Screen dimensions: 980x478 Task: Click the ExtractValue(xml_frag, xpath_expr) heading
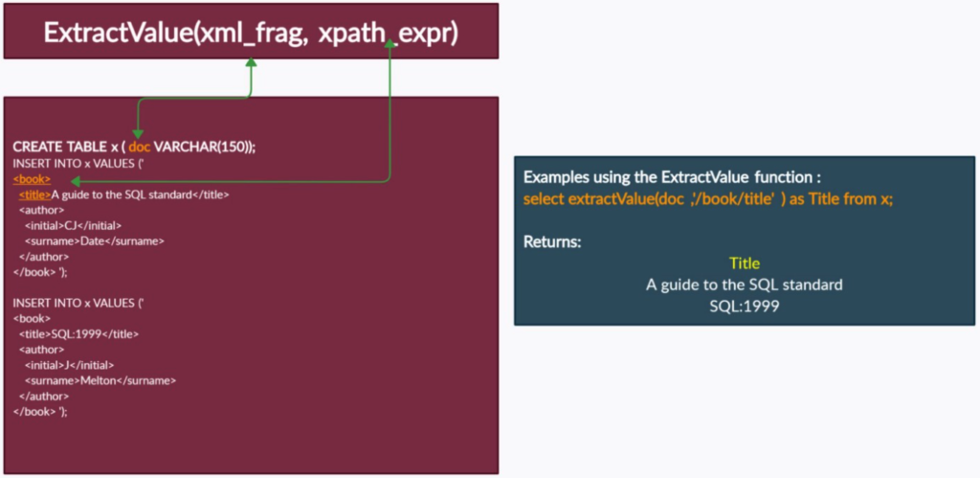tap(251, 33)
